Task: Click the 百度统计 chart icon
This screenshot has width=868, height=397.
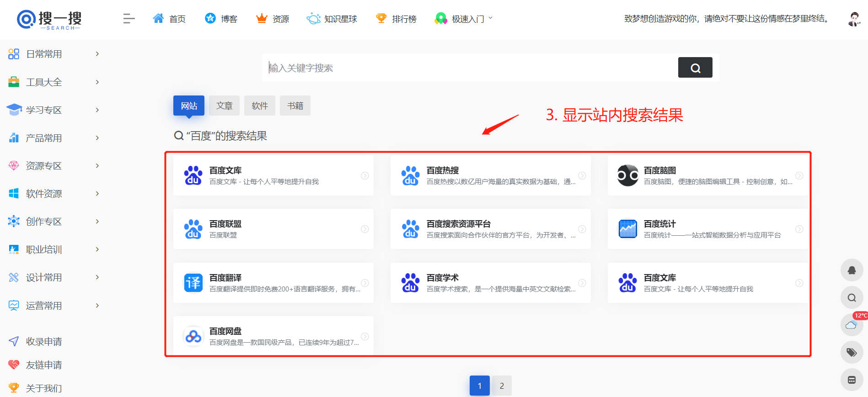Action: pos(628,229)
